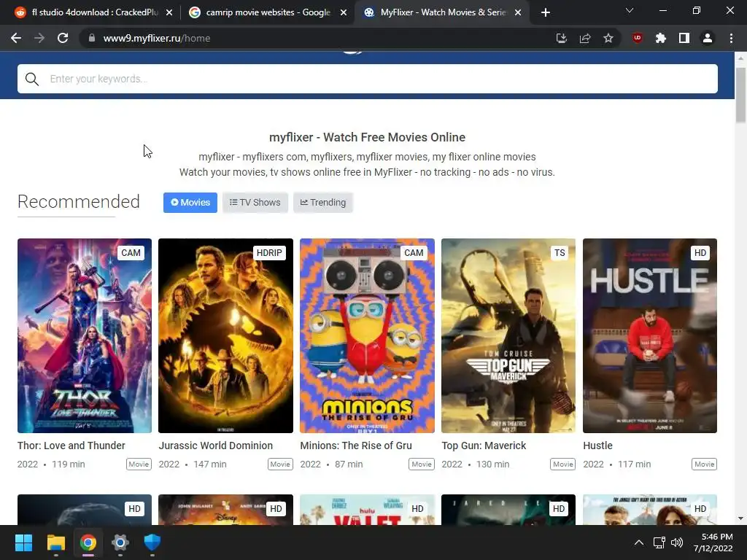This screenshot has width=747, height=560.
Task: Click the CAM badge on Thor poster
Action: click(x=131, y=253)
